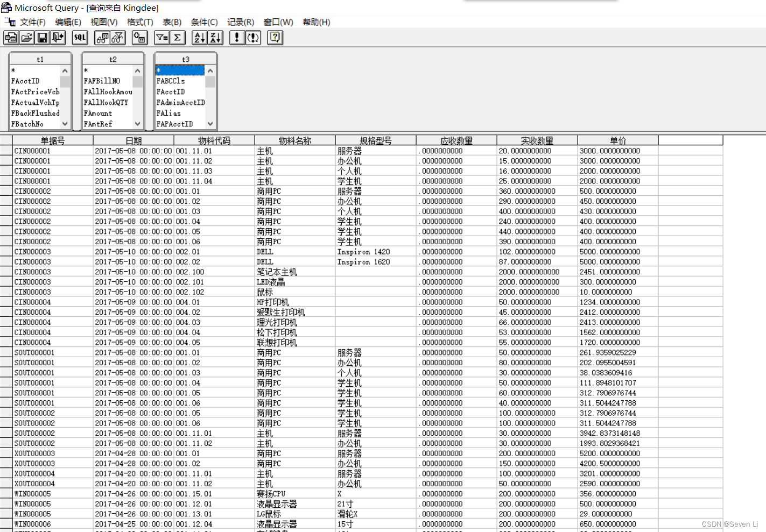Select the 规格型号 column header
766x532 pixels.
[376, 140]
